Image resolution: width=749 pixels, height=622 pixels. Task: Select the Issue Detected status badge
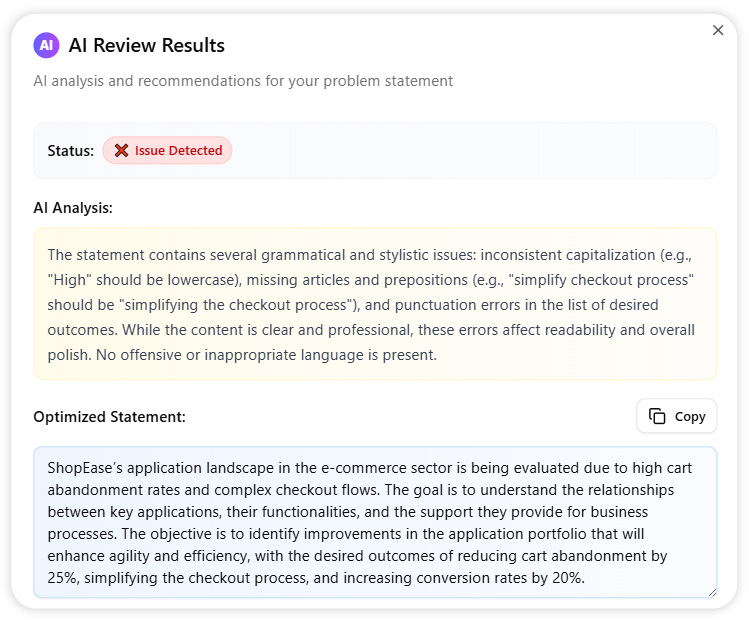(x=167, y=151)
